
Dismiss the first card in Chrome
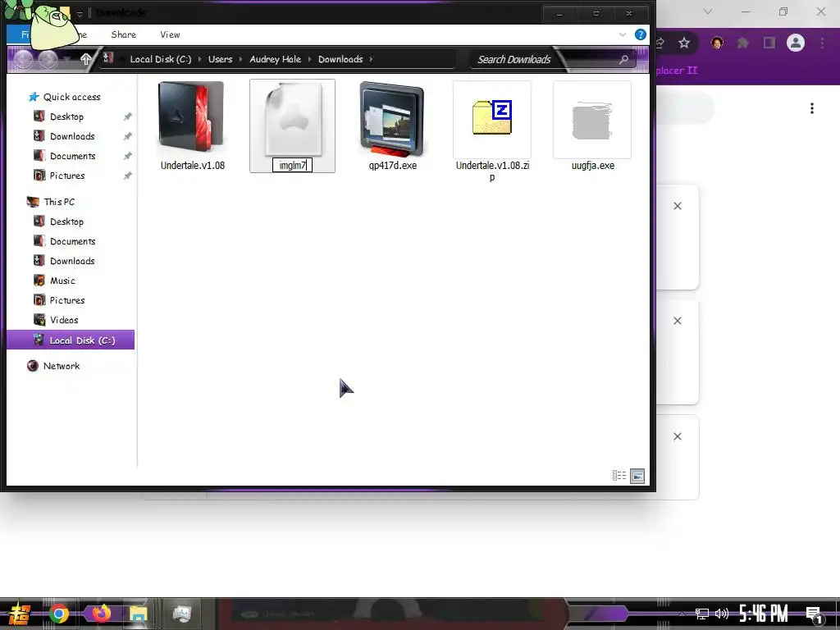(x=677, y=206)
